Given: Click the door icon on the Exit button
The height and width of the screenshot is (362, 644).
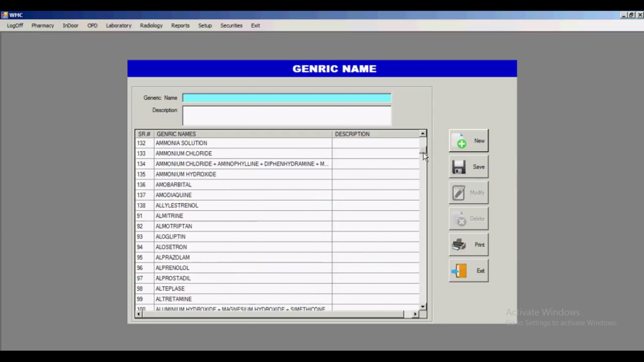Looking at the screenshot, I should click(x=460, y=270).
